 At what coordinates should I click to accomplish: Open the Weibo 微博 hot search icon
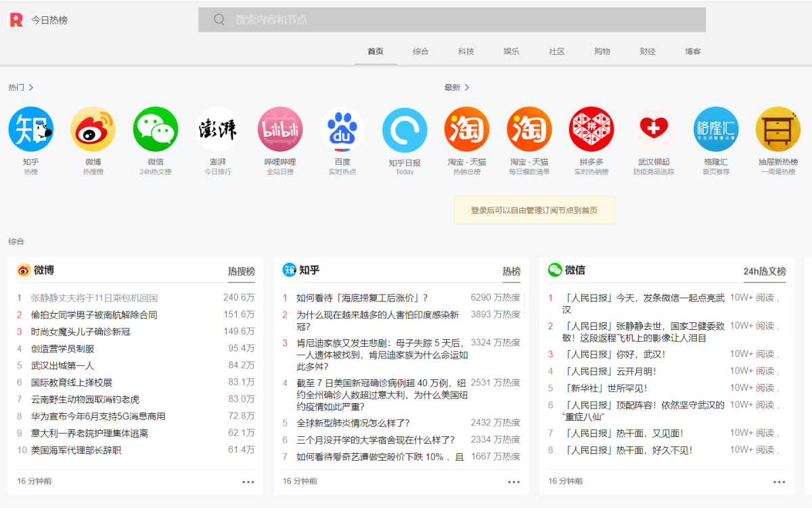click(x=93, y=129)
